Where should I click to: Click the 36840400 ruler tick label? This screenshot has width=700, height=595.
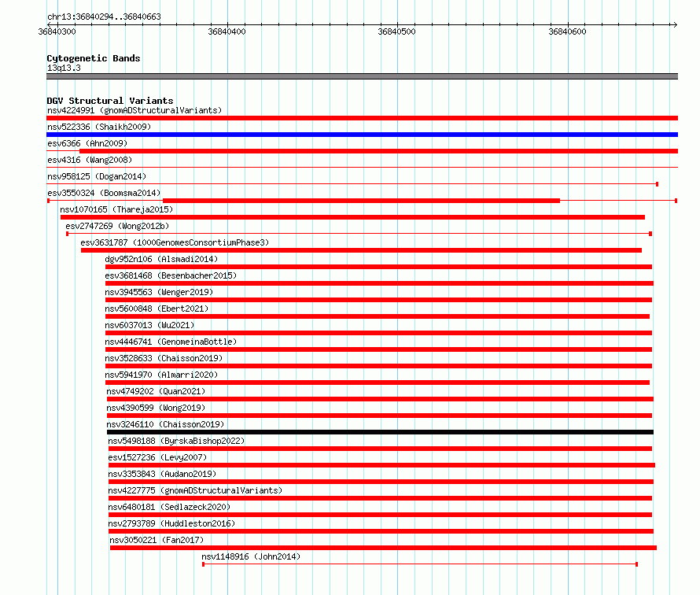tap(227, 31)
